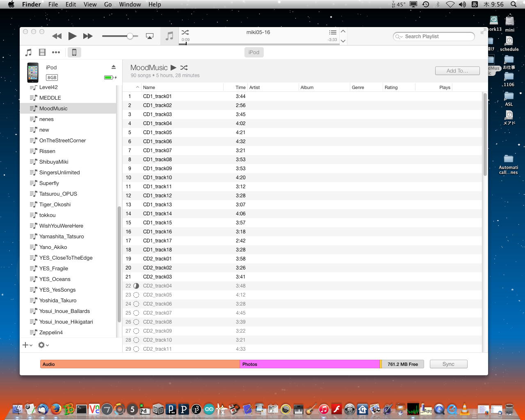This screenshot has width=525, height=420.
Task: Skip to the next track with fast-forward
Action: 88,36
